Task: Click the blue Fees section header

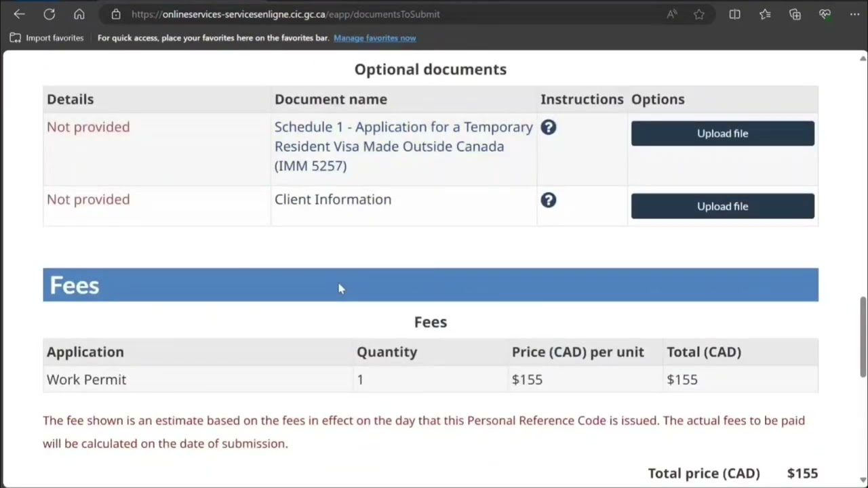Action: pyautogui.click(x=431, y=285)
